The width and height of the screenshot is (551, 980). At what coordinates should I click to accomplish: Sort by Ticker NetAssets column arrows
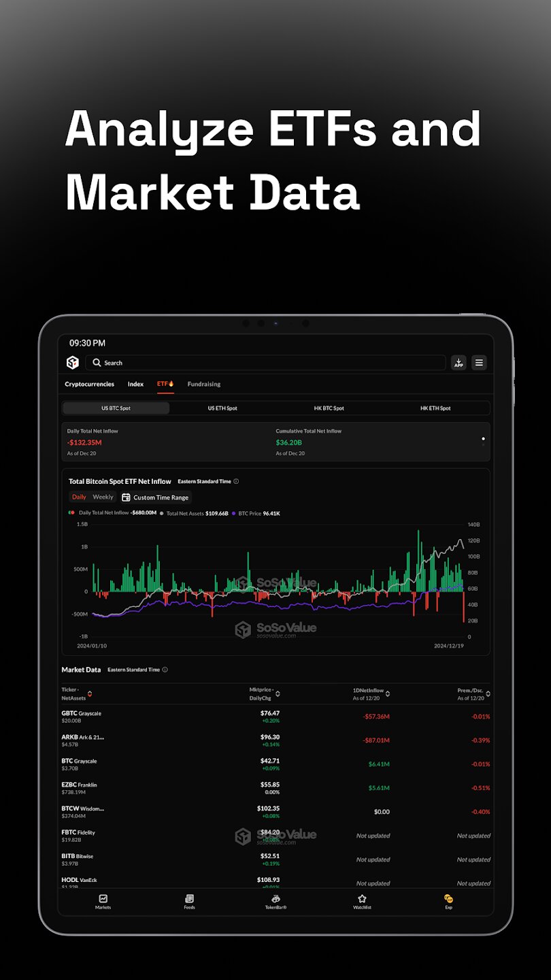pos(90,694)
